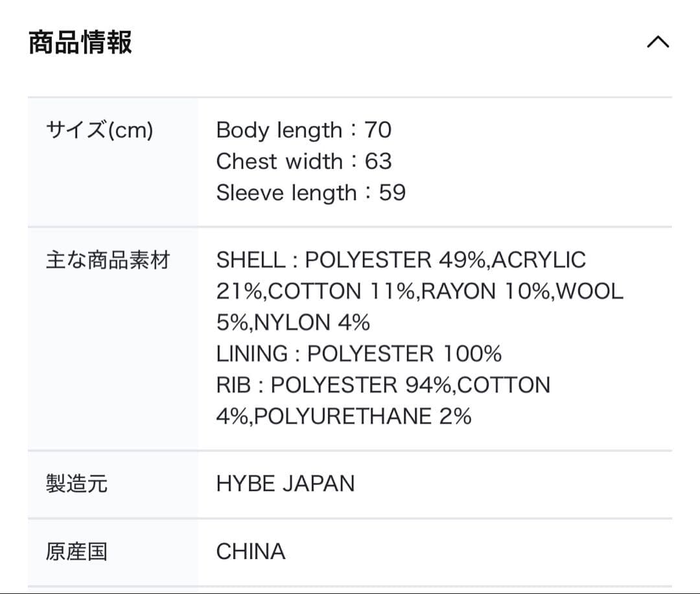The width and height of the screenshot is (700, 594).
Task: Click the word WOOL in materials
Action: tap(590, 291)
